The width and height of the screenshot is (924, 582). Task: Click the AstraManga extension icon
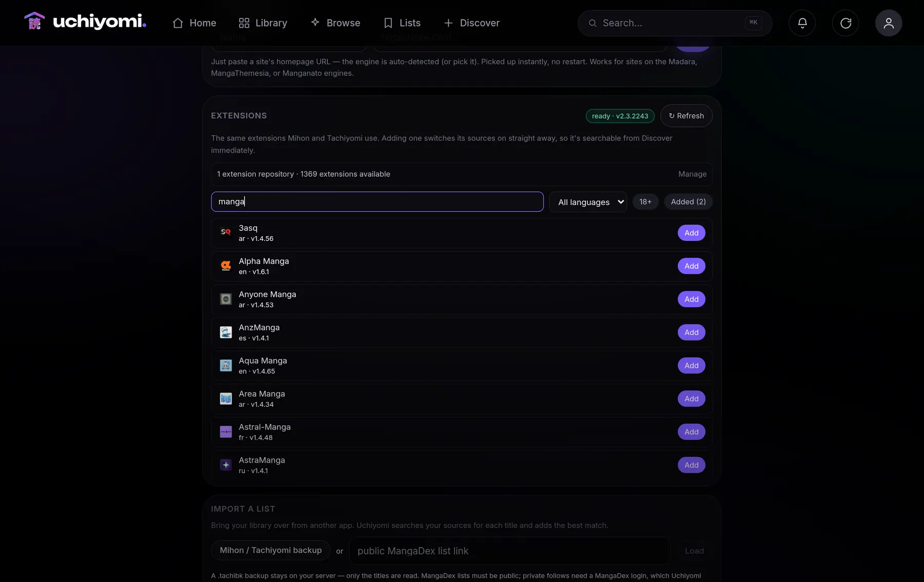[226, 465]
